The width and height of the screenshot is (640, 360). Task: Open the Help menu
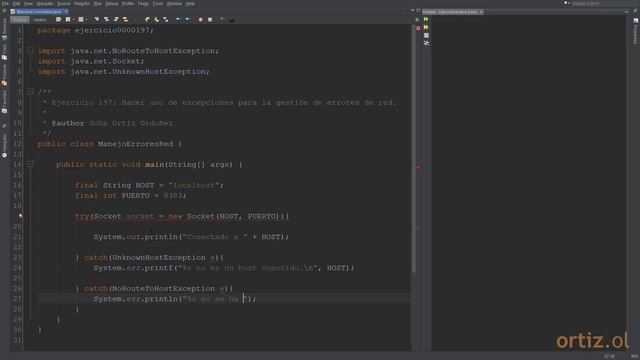tap(190, 4)
